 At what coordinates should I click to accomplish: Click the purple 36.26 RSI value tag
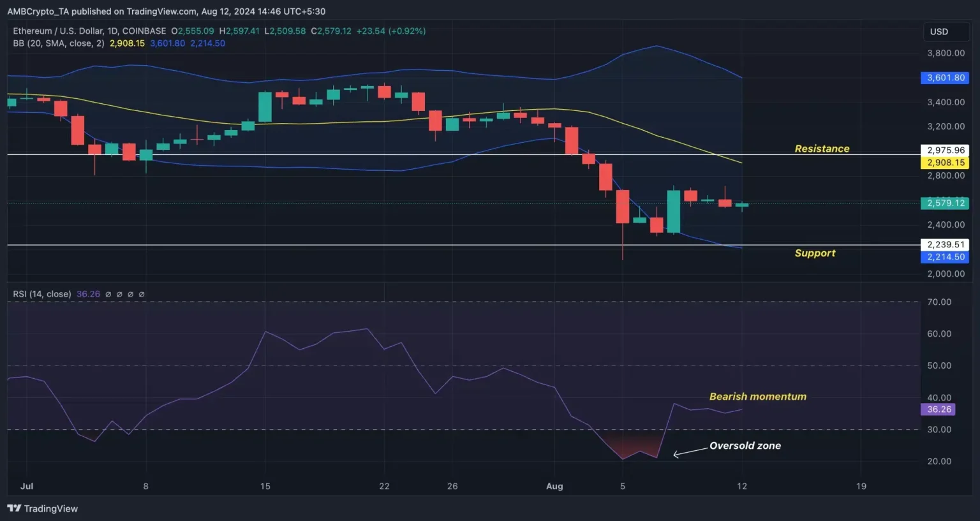click(938, 409)
